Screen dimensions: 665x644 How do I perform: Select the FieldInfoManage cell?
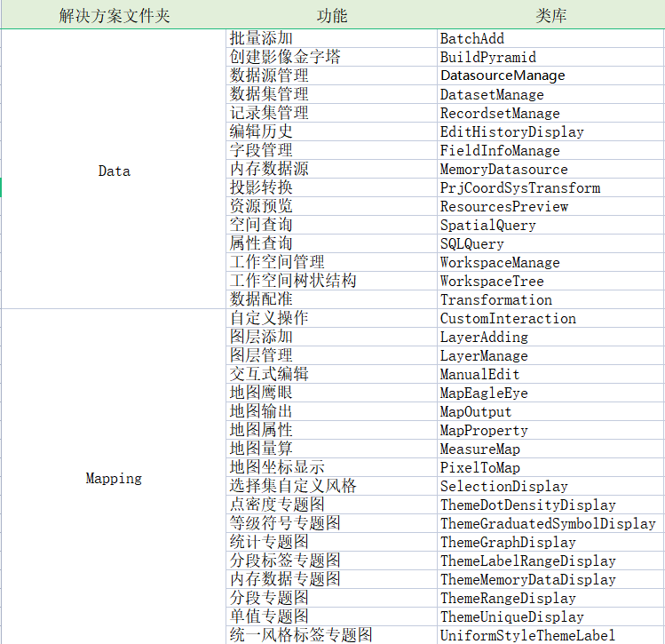[x=550, y=151]
